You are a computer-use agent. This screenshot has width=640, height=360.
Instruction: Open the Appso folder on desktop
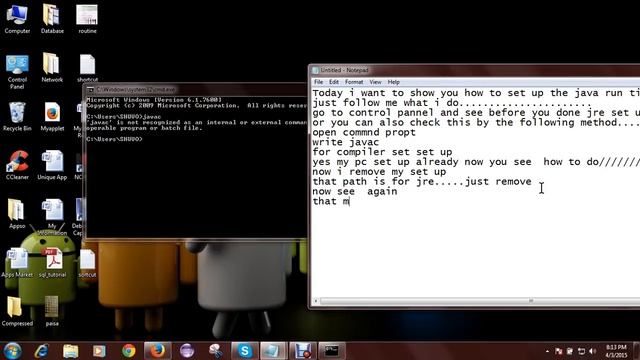tap(17, 214)
